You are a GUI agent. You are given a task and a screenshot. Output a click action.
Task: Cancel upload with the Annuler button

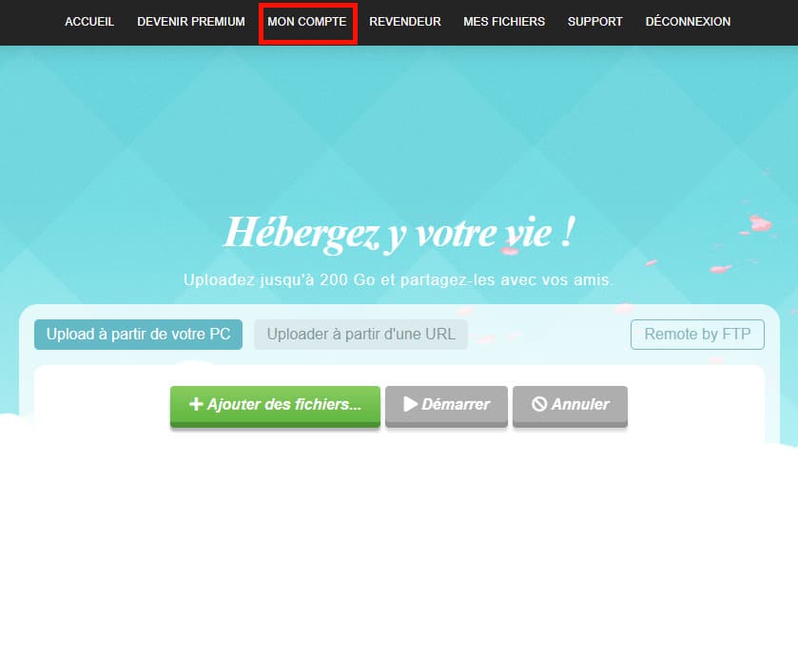point(570,406)
